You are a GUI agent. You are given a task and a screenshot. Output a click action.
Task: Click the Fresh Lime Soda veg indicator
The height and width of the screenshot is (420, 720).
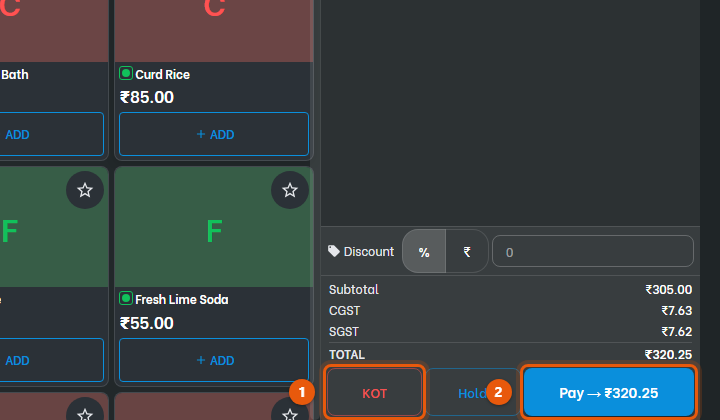(x=126, y=298)
